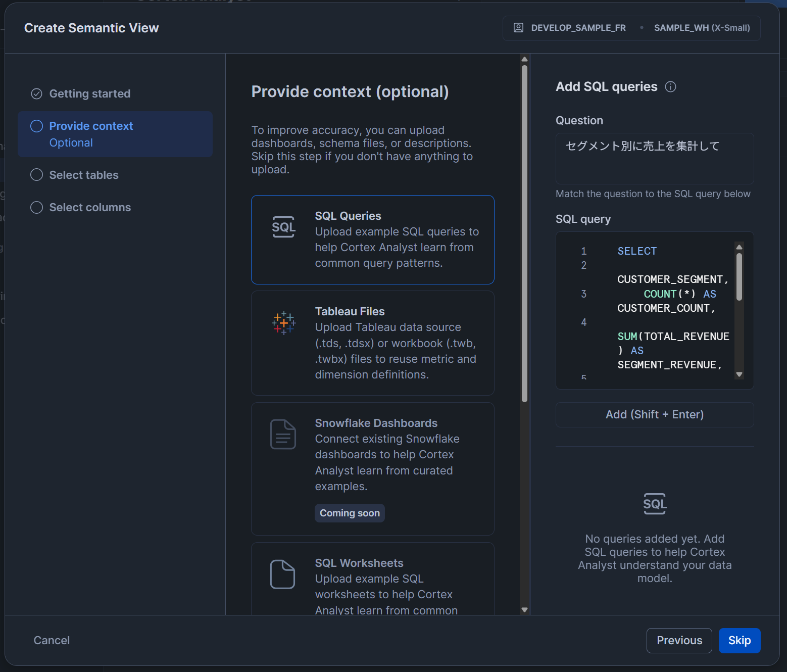787x672 pixels.
Task: Click the info icon beside Add SQL queries
Action: 670,87
